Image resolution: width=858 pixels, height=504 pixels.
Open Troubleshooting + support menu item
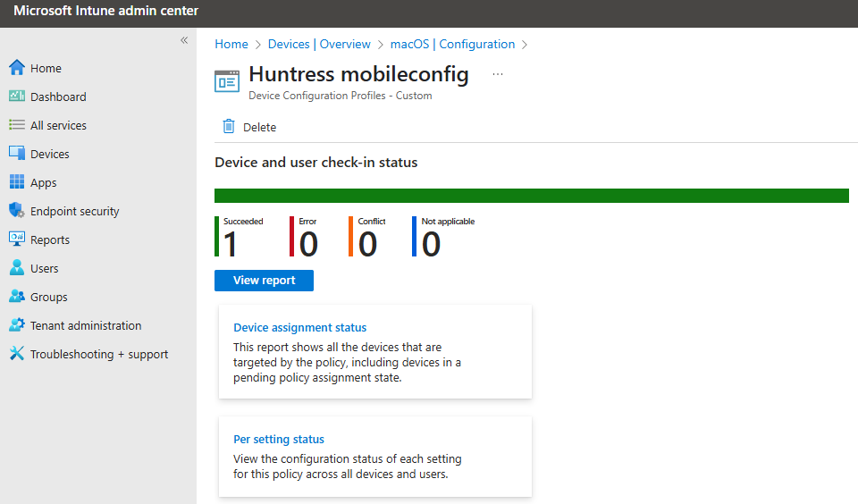99,354
